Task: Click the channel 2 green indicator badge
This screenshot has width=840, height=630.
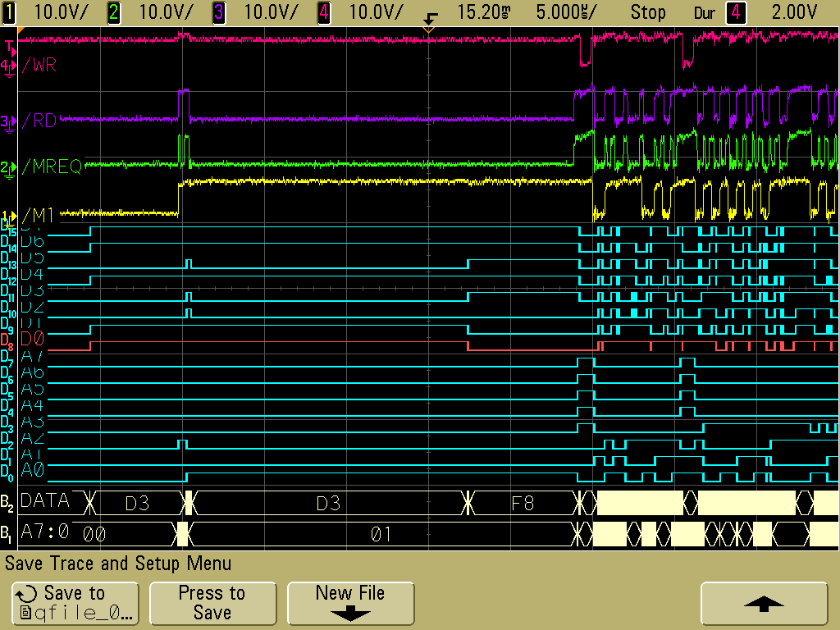Action: coord(114,12)
